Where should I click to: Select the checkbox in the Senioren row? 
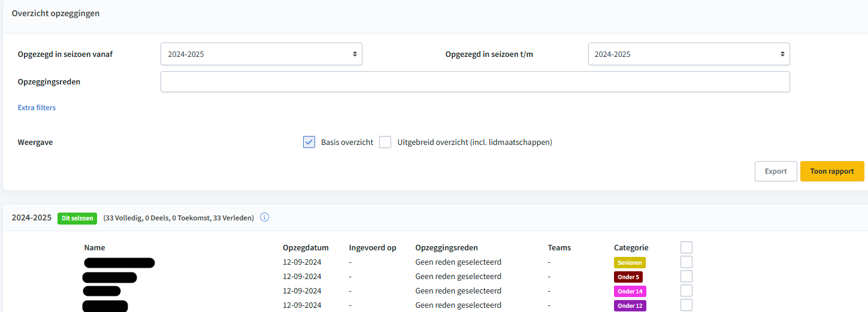tap(686, 262)
